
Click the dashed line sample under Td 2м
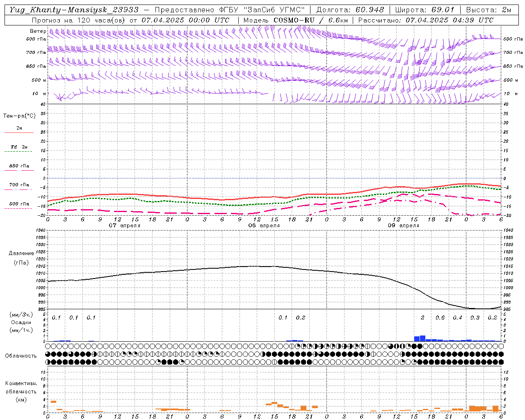pos(19,151)
